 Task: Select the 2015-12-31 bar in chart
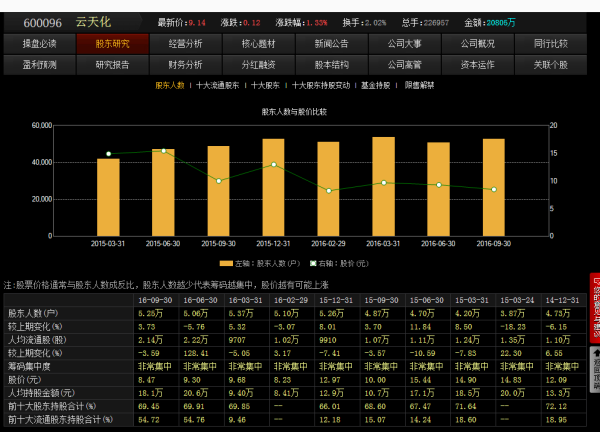coord(274,187)
